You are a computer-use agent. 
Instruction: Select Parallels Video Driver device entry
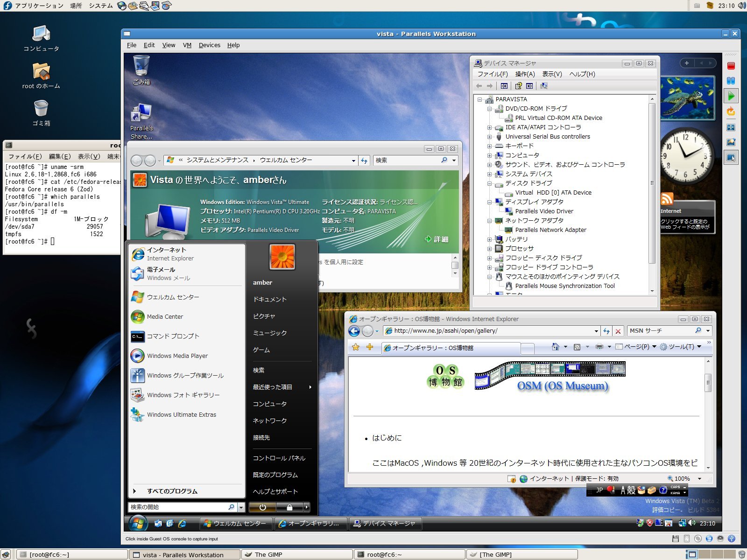click(x=544, y=211)
